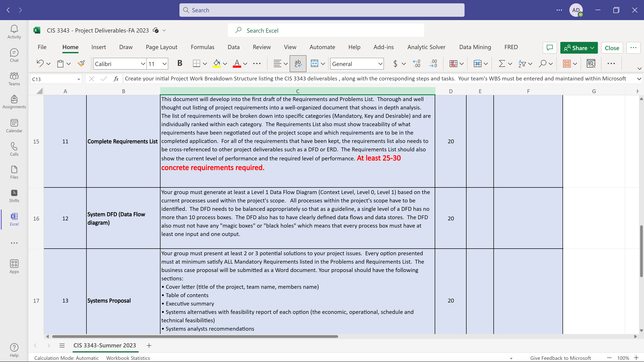Toggle Wrap Text button

(298, 64)
